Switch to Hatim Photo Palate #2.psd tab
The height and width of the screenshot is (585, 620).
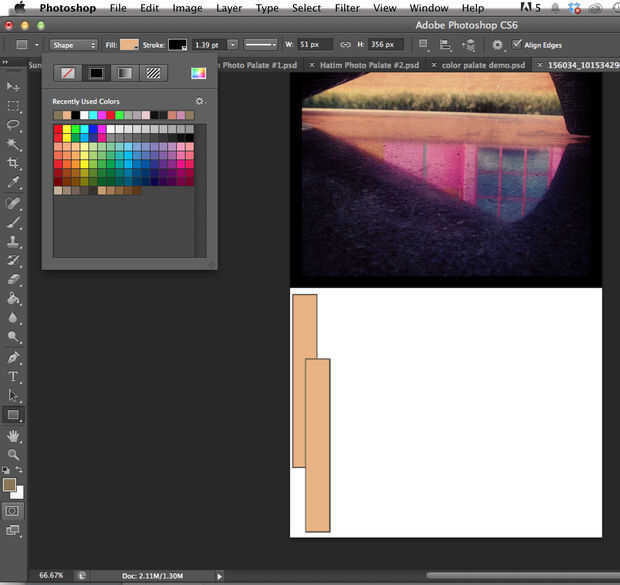pos(369,65)
